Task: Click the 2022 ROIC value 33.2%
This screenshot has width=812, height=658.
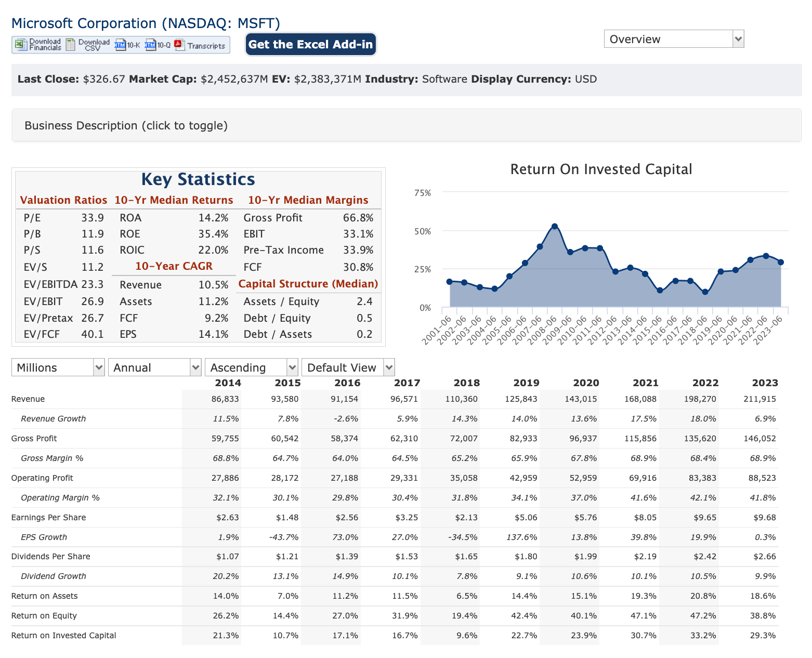Action: 703,636
